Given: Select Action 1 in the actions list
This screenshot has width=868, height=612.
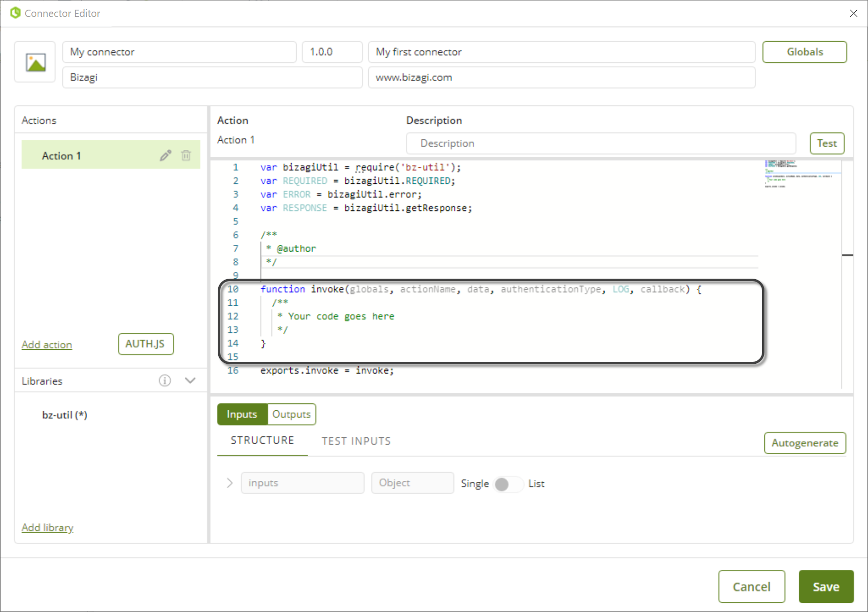Looking at the screenshot, I should pyautogui.click(x=111, y=155).
